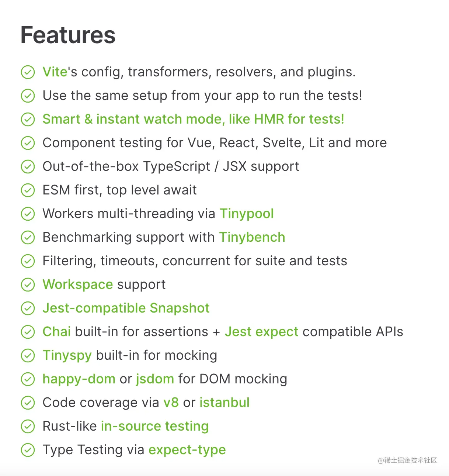Viewport: 449px width, 476px height.
Task: Open the Jest expect link
Action: (261, 332)
